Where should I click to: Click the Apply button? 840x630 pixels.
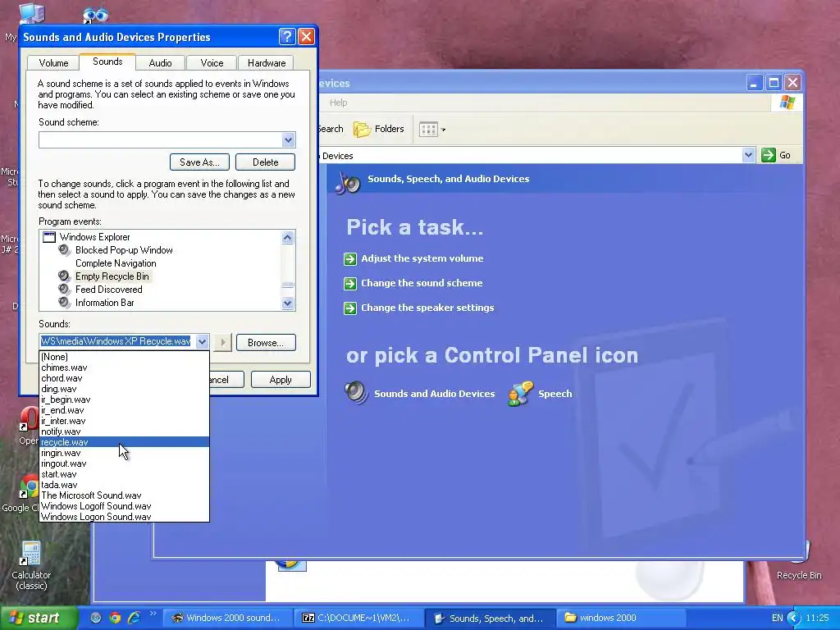(x=281, y=379)
